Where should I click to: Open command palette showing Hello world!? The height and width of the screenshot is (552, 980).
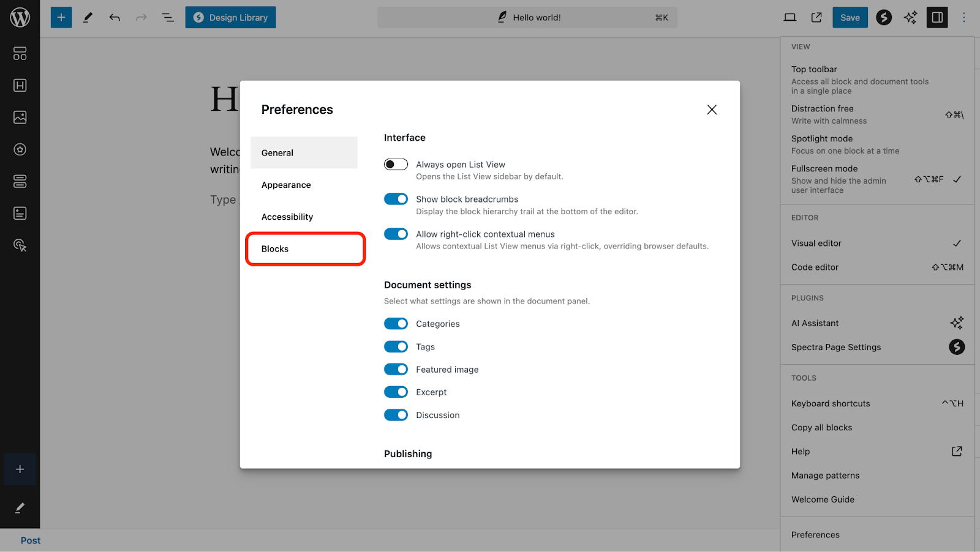[527, 17]
